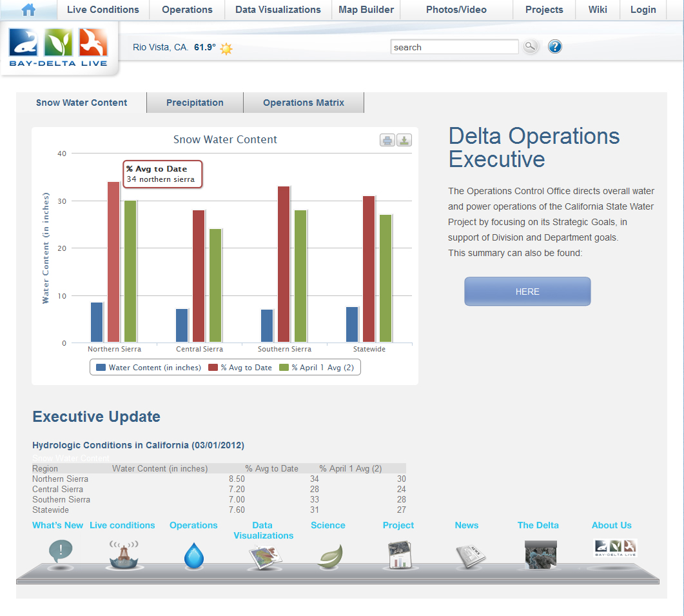
Task: Click the Science green leaf icon
Action: (330, 556)
